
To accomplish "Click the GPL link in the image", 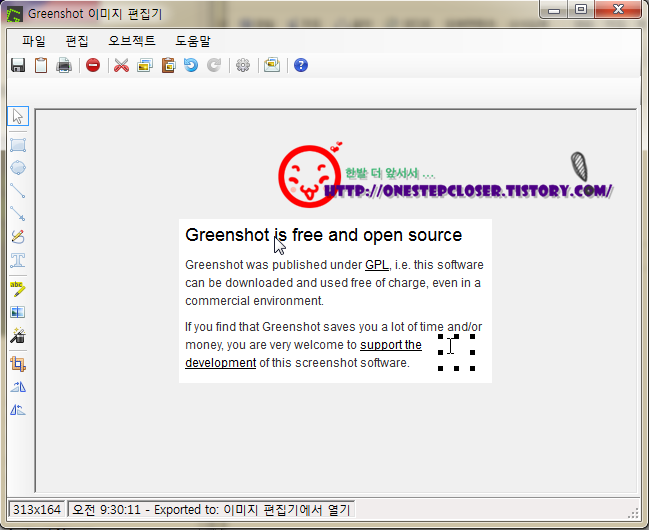I will 377,265.
